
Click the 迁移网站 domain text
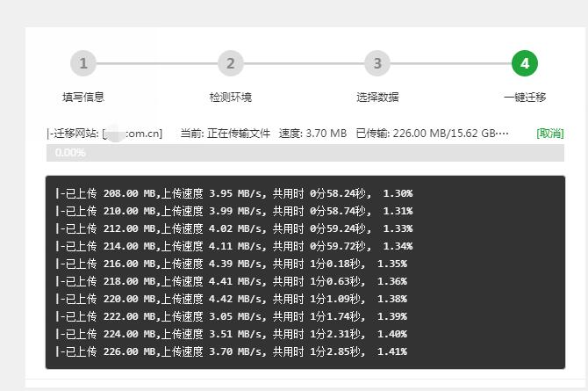104,134
